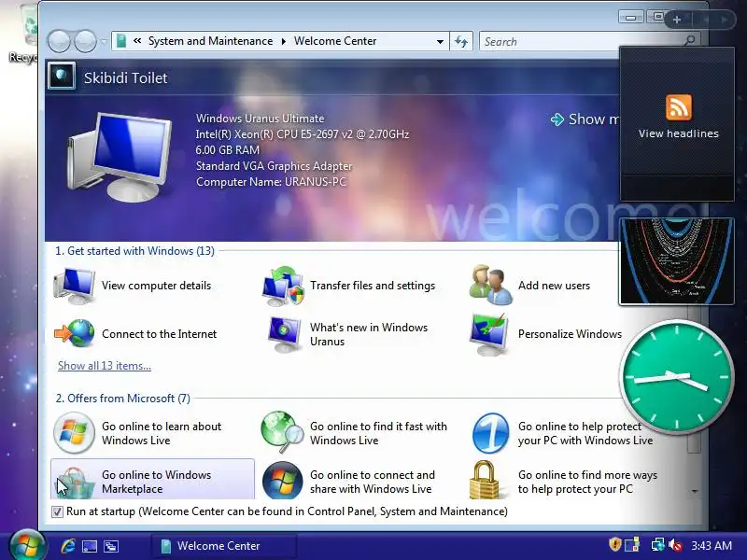Click find it fast Windows Live icon
This screenshot has height=560, width=747.
(282, 432)
